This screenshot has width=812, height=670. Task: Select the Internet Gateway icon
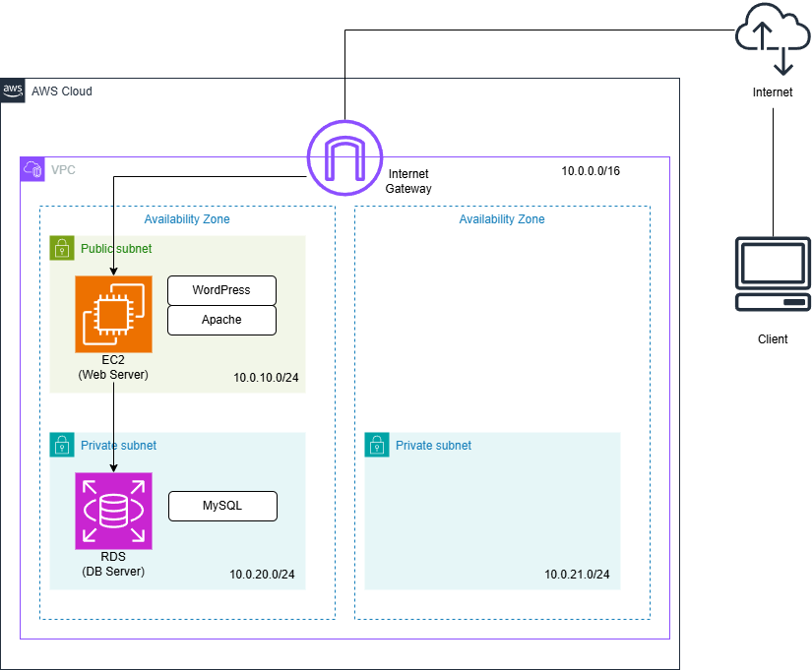[x=344, y=156]
